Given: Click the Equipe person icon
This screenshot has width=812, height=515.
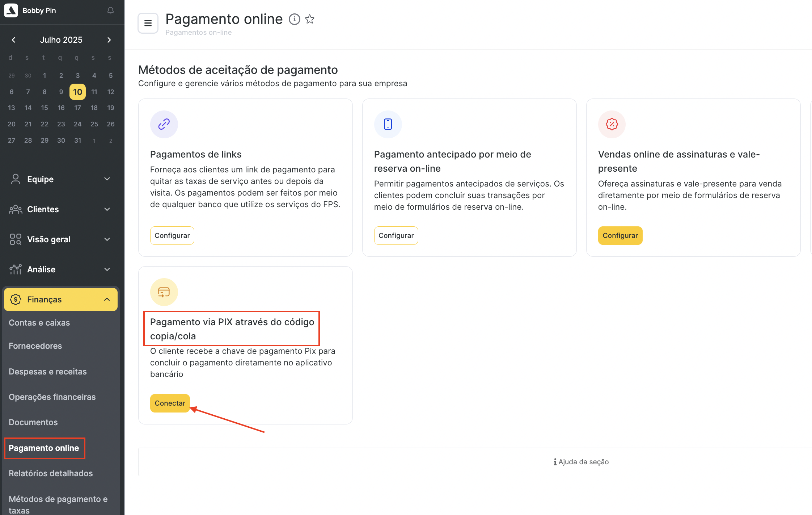Looking at the screenshot, I should click(x=16, y=179).
